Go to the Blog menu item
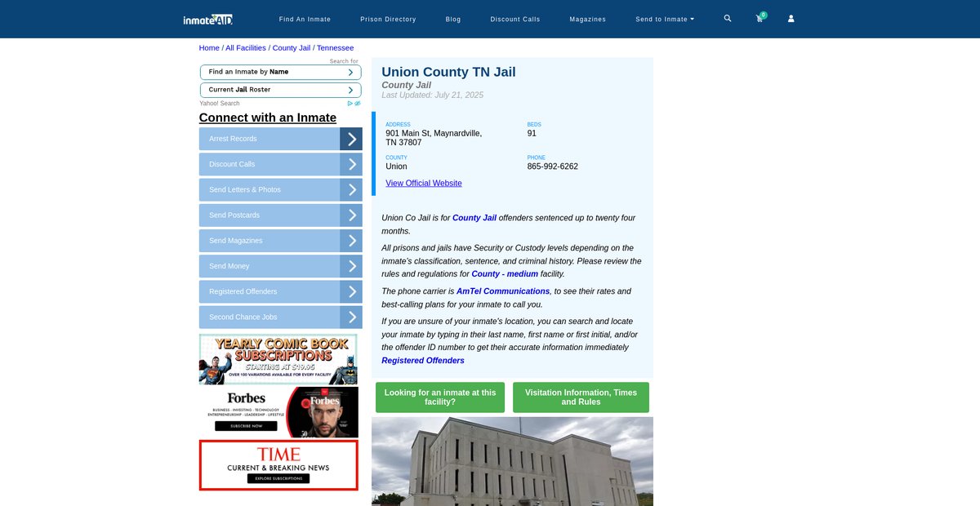The height and width of the screenshot is (506, 980). (x=453, y=19)
